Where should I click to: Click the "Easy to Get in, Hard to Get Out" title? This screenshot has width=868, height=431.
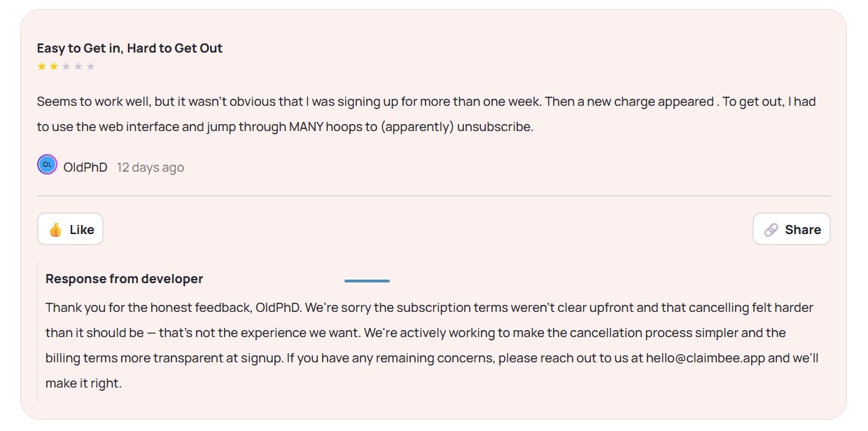[129, 48]
